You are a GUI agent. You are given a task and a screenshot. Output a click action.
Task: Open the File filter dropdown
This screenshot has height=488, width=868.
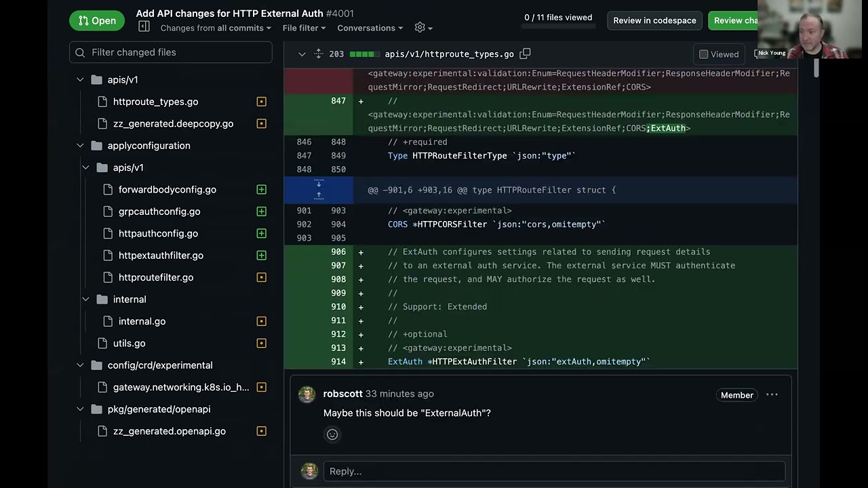point(304,28)
